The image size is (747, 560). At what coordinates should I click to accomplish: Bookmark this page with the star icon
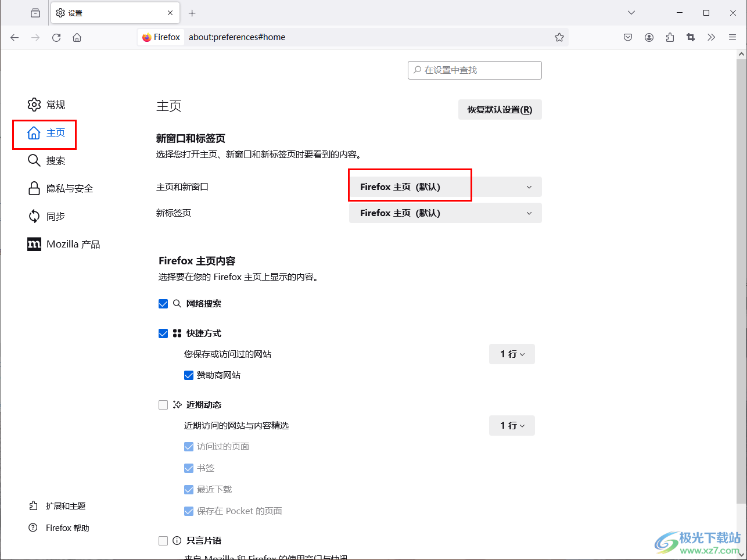pos(559,37)
